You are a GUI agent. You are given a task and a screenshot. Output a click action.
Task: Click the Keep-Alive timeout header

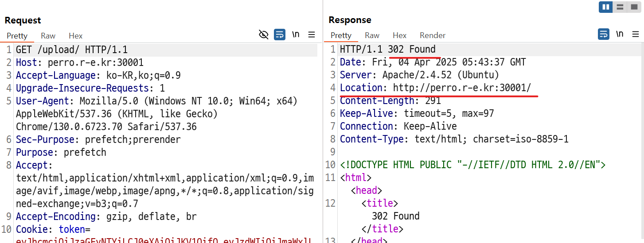pos(417,113)
